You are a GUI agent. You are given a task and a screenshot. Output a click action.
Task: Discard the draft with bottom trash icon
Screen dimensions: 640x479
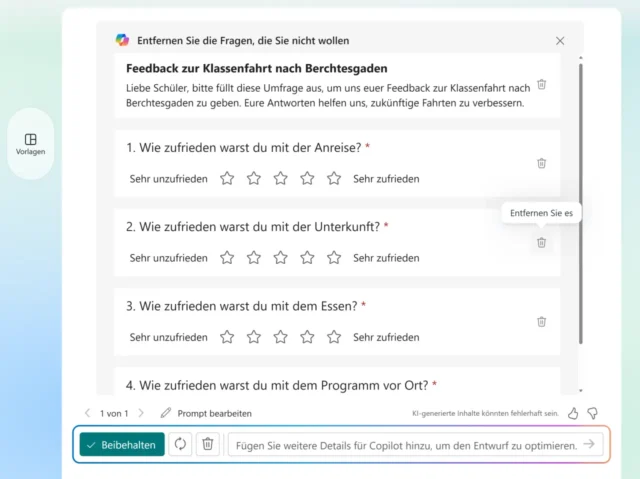(x=207, y=444)
